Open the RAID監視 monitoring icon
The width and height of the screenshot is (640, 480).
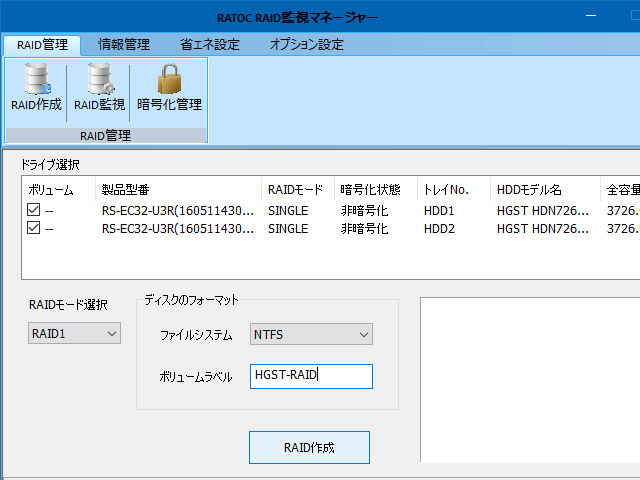point(99,87)
